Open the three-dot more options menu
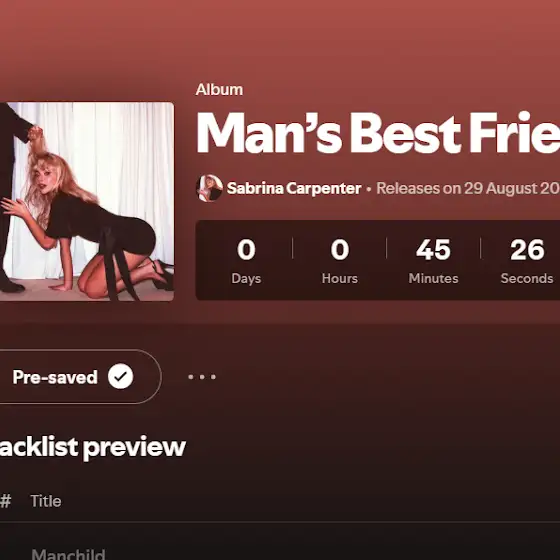Image resolution: width=560 pixels, height=560 pixels. pyautogui.click(x=202, y=377)
